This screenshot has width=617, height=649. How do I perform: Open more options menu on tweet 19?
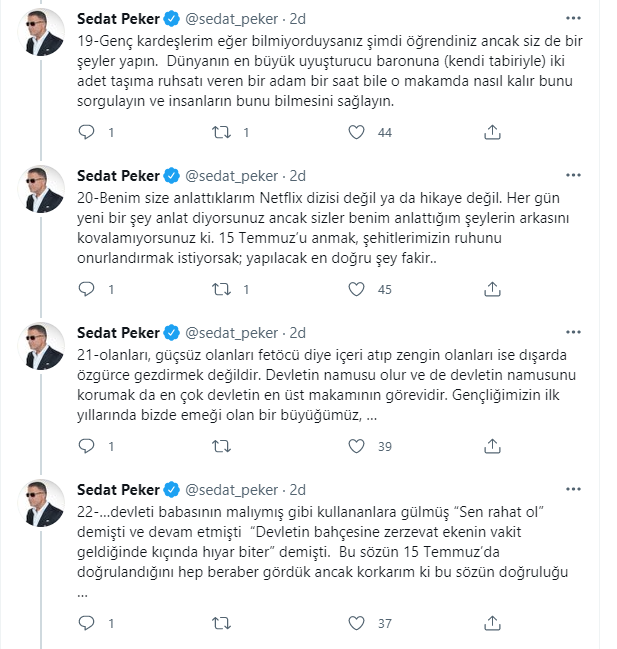click(573, 18)
